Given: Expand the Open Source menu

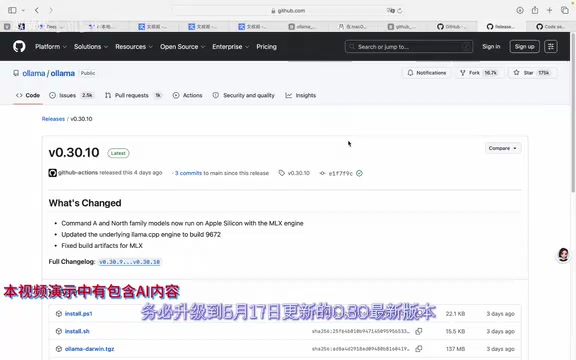Looking at the screenshot, I should click(182, 47).
